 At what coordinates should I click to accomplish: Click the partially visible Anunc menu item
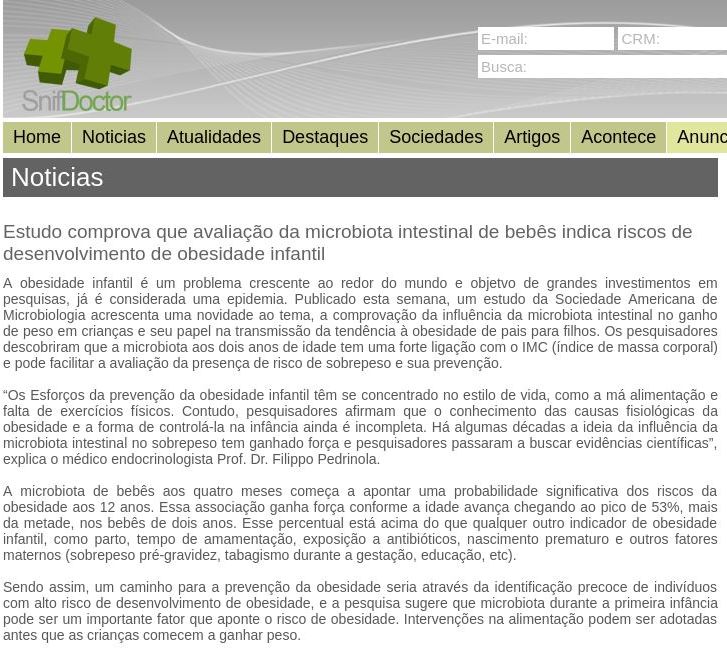coord(700,137)
